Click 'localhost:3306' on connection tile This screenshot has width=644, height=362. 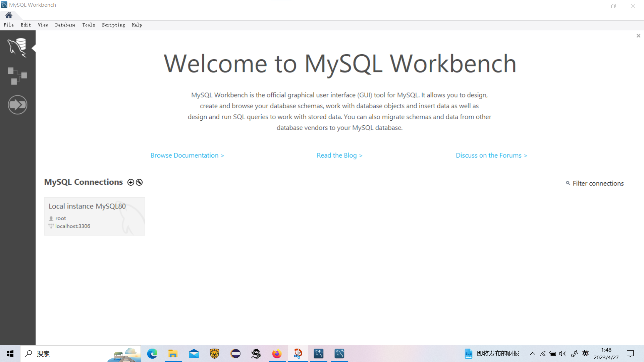coord(72,226)
